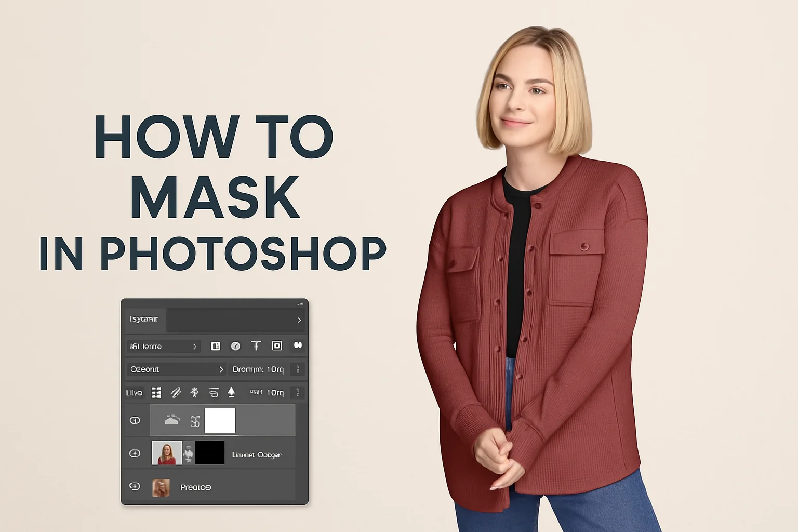Select the portrait thumbnail of Limnet Oobger layer
Viewport: 798px width, 532px height.
tap(167, 453)
